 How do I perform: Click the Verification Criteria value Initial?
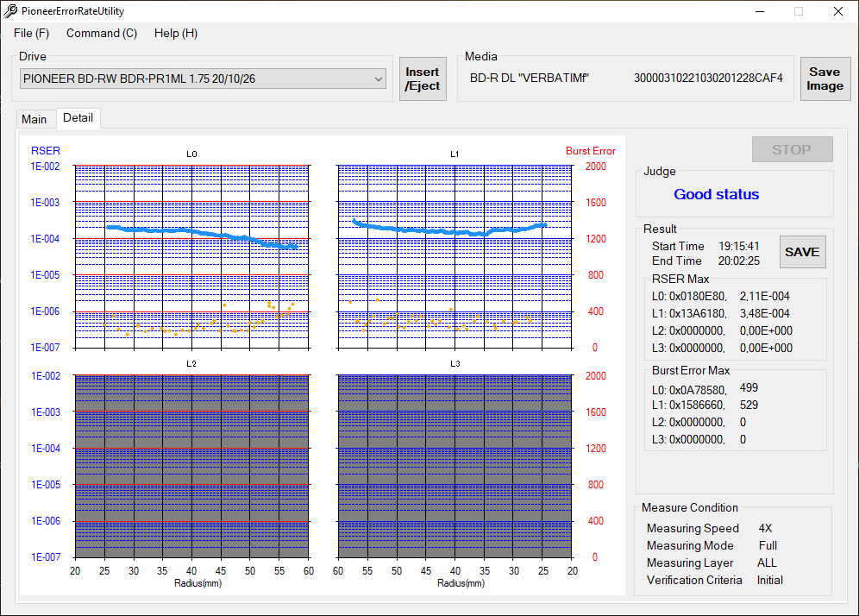(x=770, y=580)
